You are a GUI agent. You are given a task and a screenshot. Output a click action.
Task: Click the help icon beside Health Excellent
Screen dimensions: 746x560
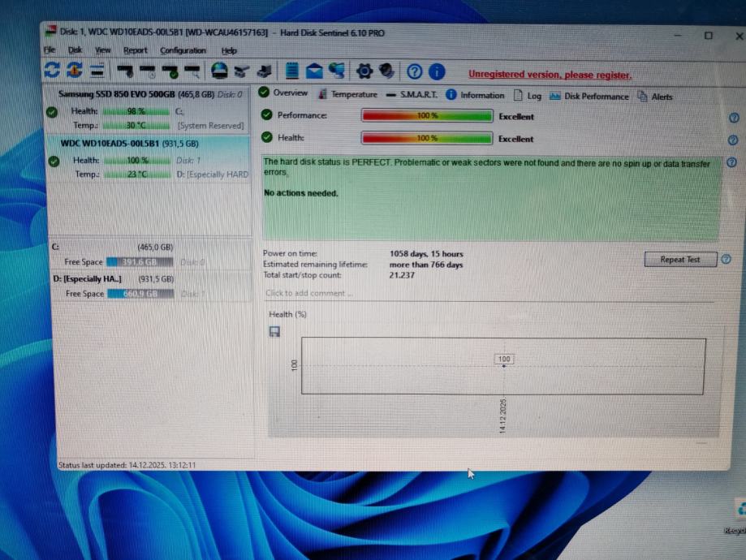tap(733, 140)
